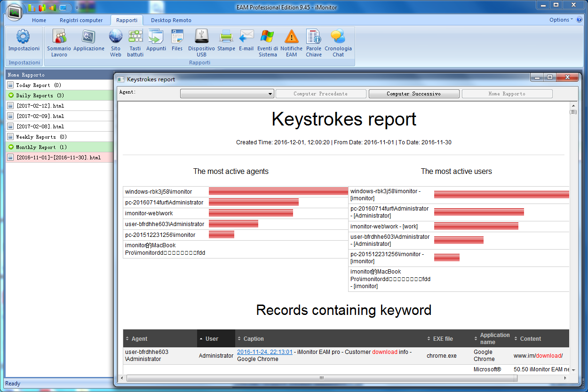588x392 pixels.
Task: Open the 2016-11-24 22:13:01 record link
Action: tap(265, 352)
